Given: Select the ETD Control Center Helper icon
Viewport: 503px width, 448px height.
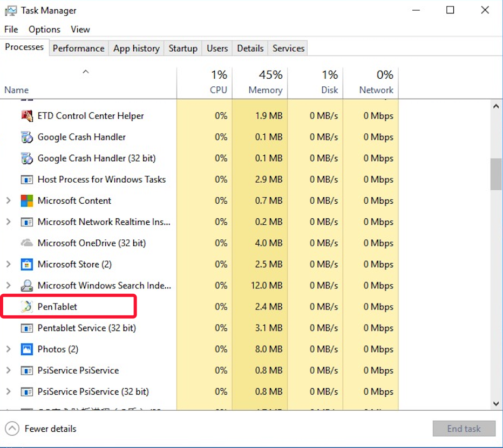Looking at the screenshot, I should click(26, 116).
